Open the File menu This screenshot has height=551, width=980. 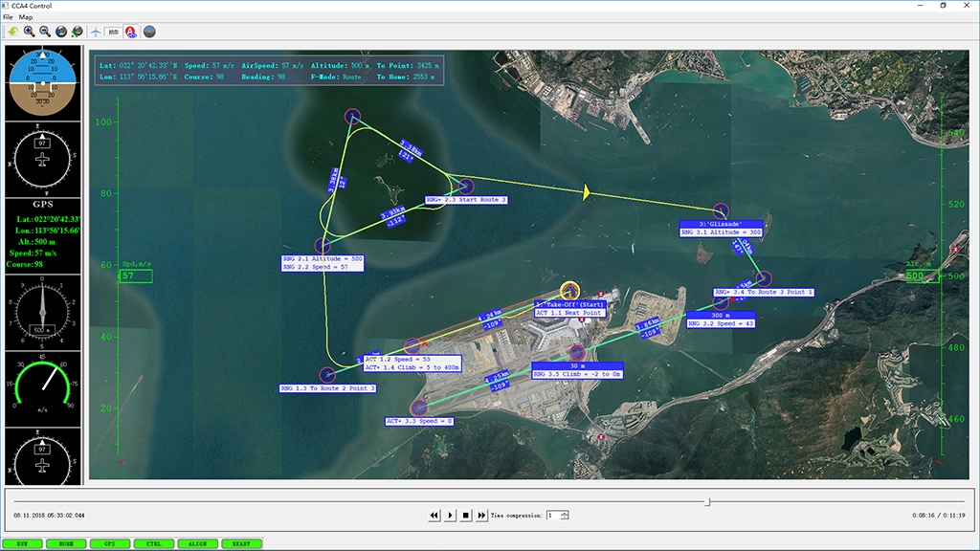point(8,17)
